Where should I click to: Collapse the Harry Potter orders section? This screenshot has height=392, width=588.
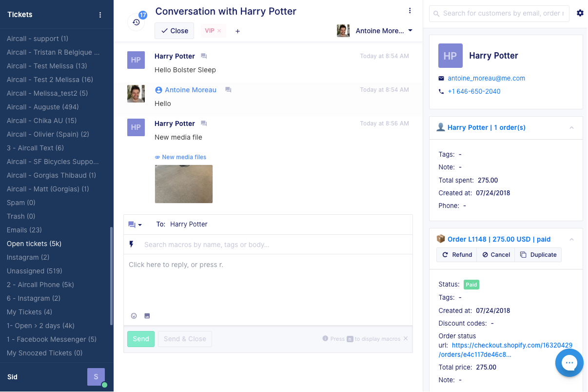(x=571, y=128)
